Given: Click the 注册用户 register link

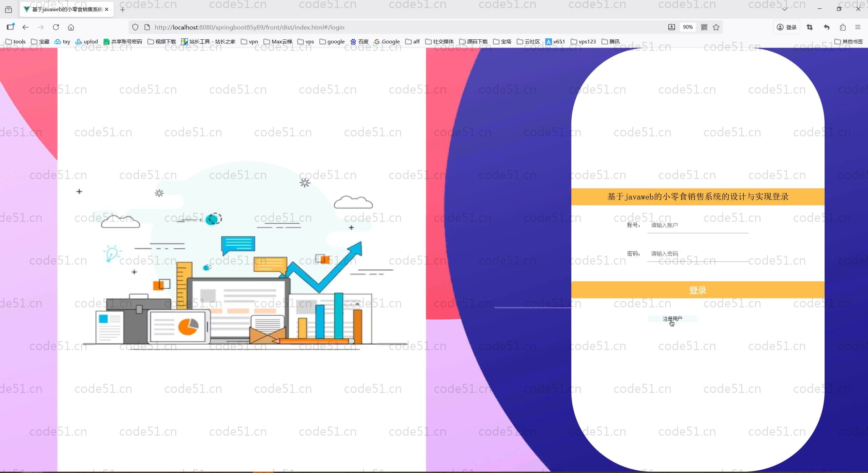Looking at the screenshot, I should coord(672,319).
